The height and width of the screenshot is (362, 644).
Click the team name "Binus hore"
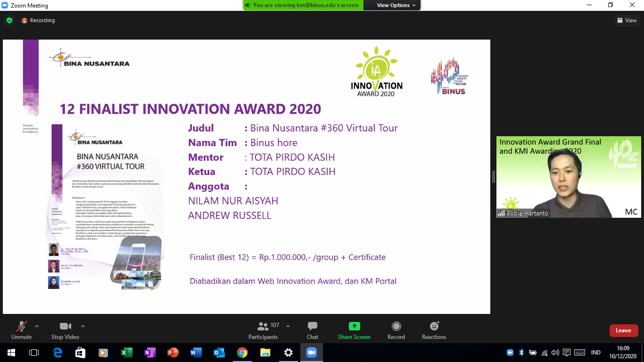pyautogui.click(x=274, y=143)
